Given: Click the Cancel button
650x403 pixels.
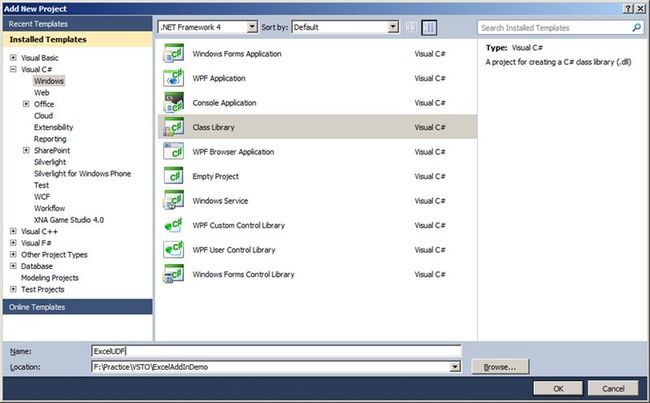Looking at the screenshot, I should click(613, 388).
